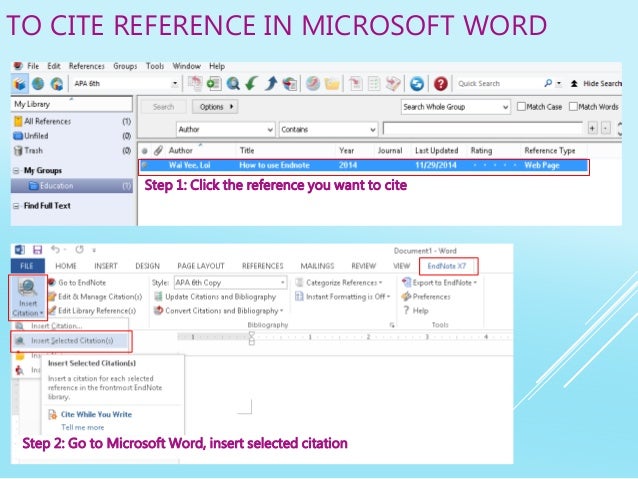638x479 pixels.
Task: Choose Insert Selected Citation(s) menu entry
Action: 71,341
